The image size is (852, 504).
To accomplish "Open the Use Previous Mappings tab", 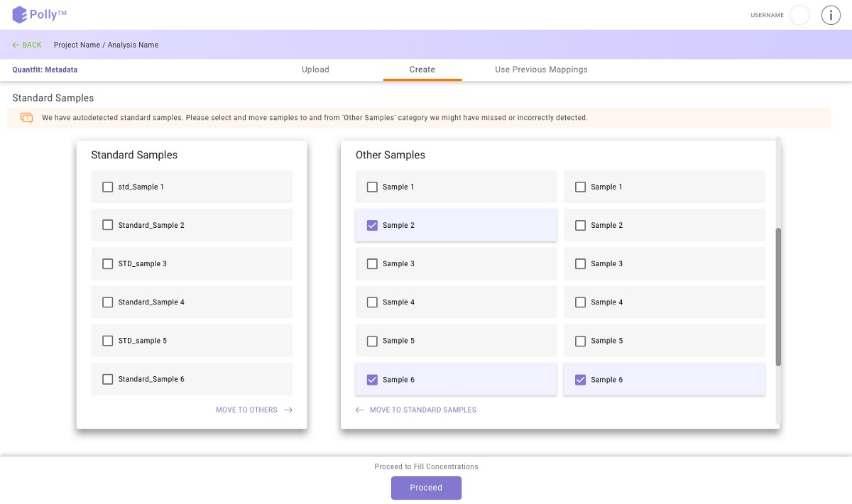I will (541, 70).
